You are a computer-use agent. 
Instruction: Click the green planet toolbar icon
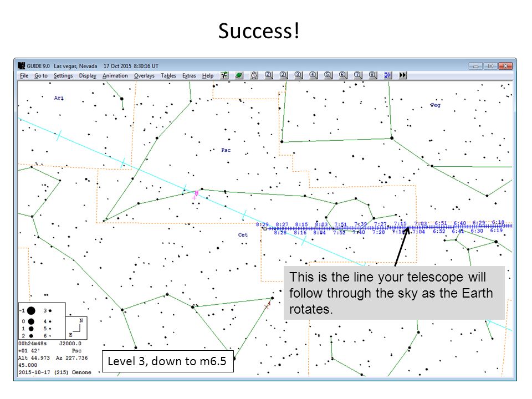click(239, 75)
